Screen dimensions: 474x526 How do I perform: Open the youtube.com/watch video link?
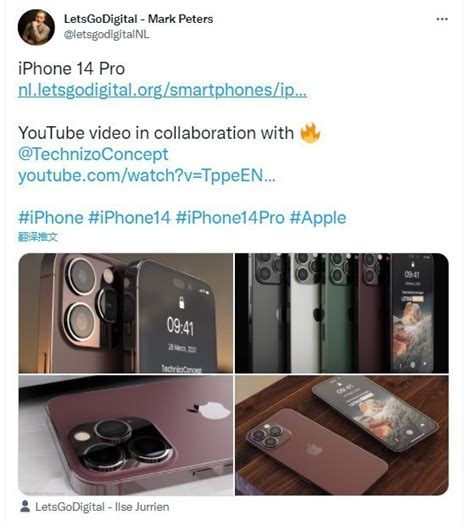pyautogui.click(x=147, y=175)
